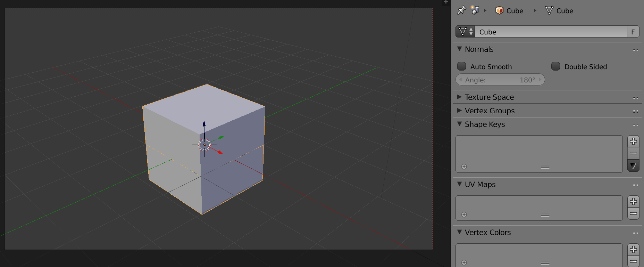The image size is (644, 267).
Task: Select the Cube mesh data breadcrumb
Action: click(559, 11)
